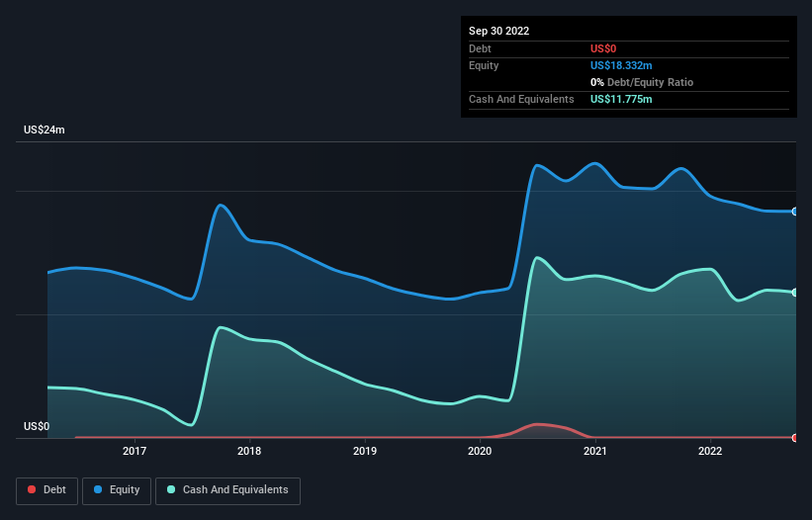The image size is (812, 520).
Task: Click the Debt row label in tooltip
Action: (480, 48)
